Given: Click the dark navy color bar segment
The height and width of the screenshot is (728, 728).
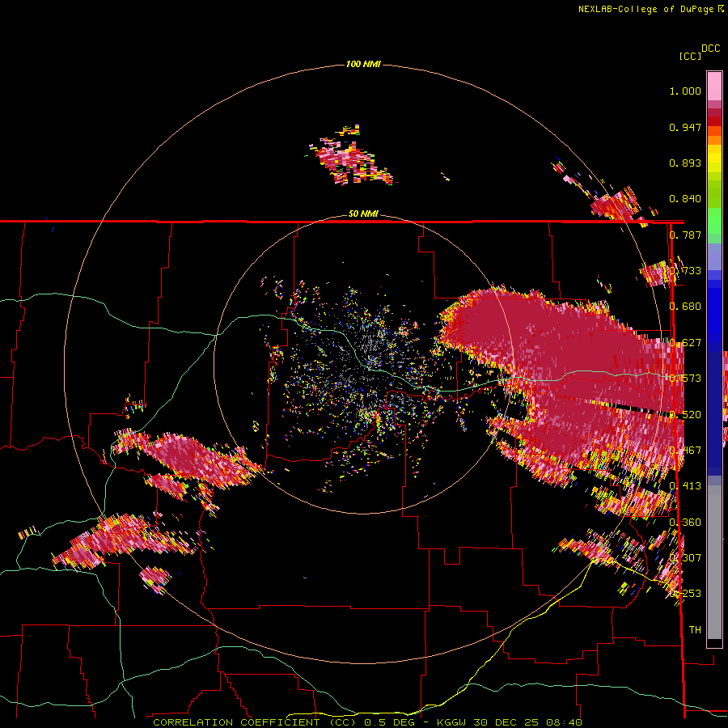Looking at the screenshot, I should point(714,408).
